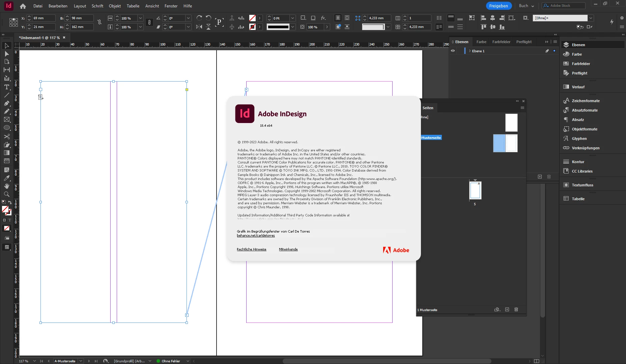Open the behance.net/carldetorres link
Image resolution: width=626 pixels, height=364 pixels.
[256, 236]
